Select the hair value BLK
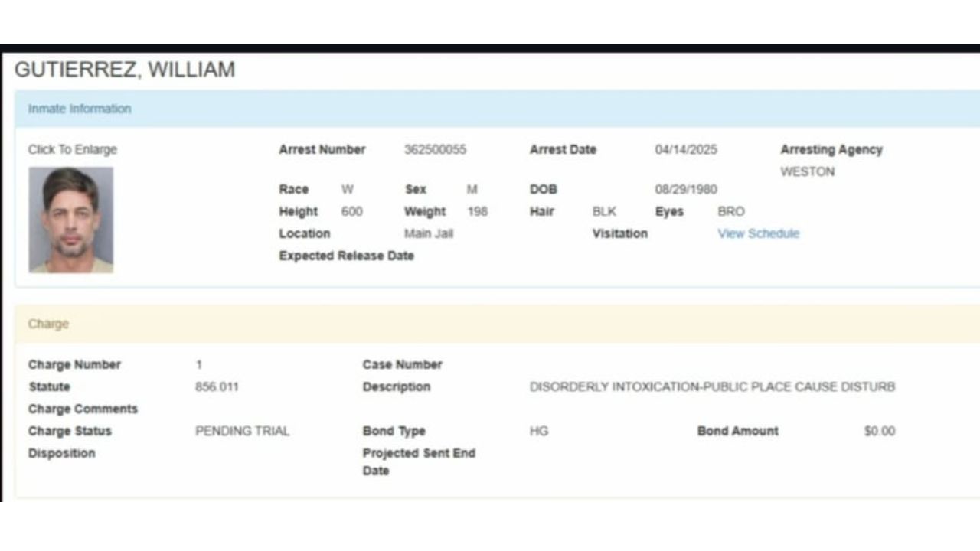The width and height of the screenshot is (980, 551). coord(604,211)
